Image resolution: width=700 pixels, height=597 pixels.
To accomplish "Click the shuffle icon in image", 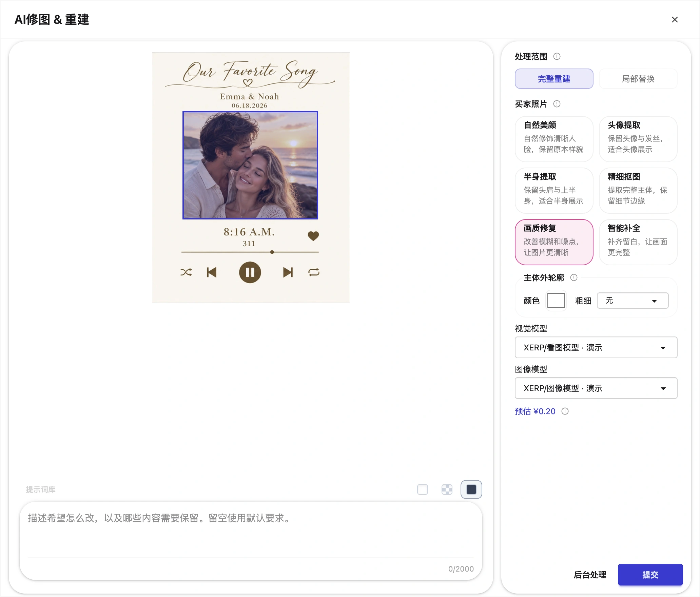I will pos(186,272).
